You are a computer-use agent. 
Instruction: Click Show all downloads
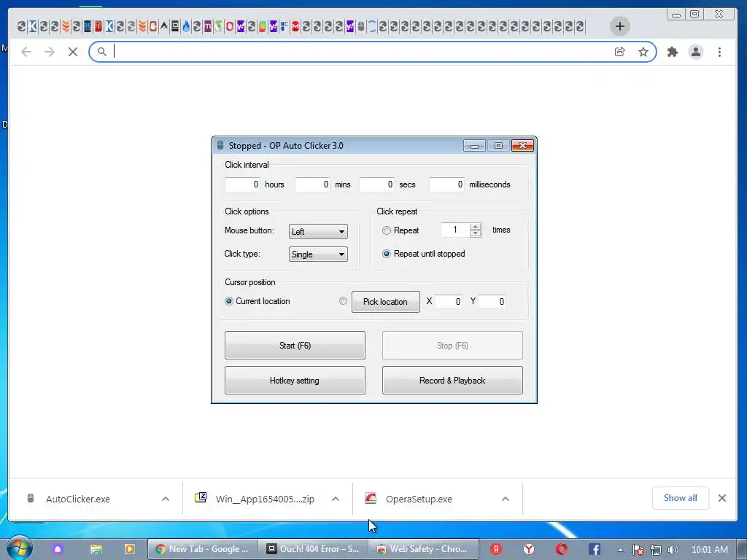tap(681, 498)
